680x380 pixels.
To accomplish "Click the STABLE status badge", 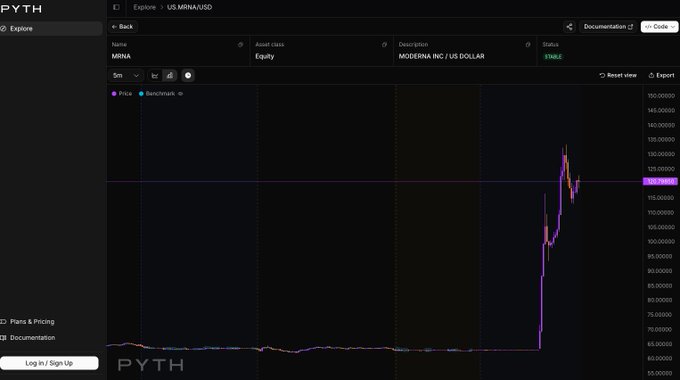I will click(x=553, y=57).
